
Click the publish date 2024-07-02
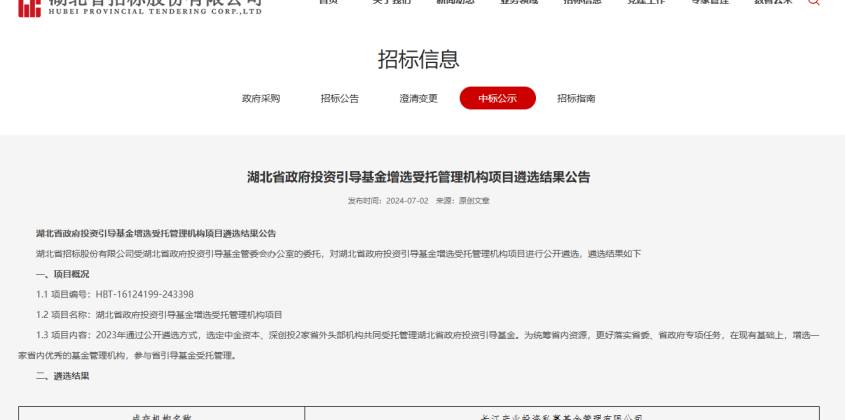[407, 201]
